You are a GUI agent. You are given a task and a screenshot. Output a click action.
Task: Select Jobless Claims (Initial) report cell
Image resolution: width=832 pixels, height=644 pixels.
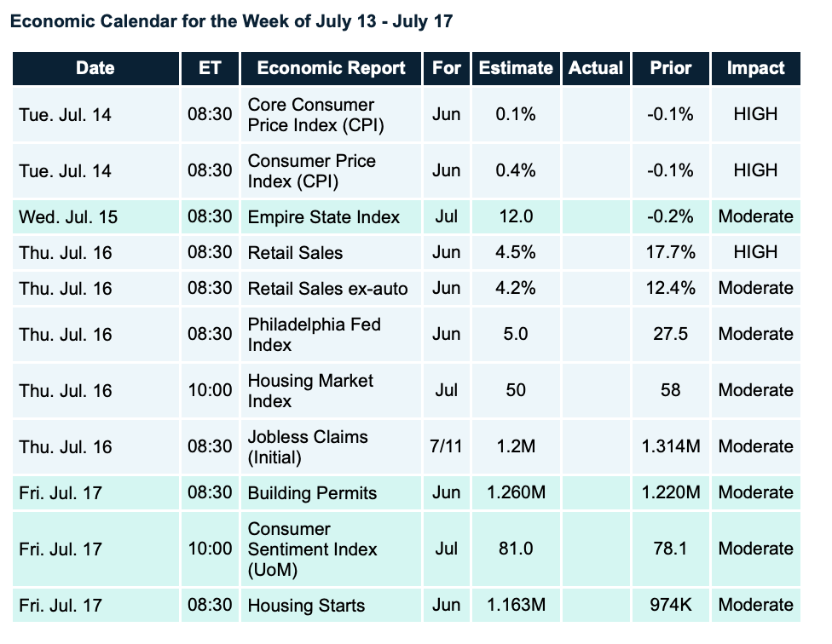[x=308, y=447]
